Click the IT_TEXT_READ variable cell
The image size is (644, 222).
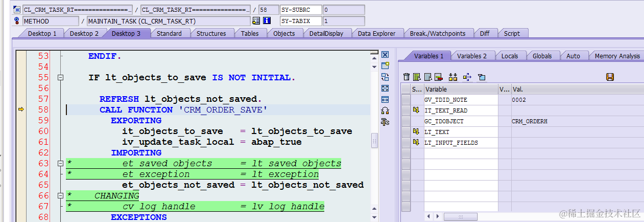[x=461, y=110]
